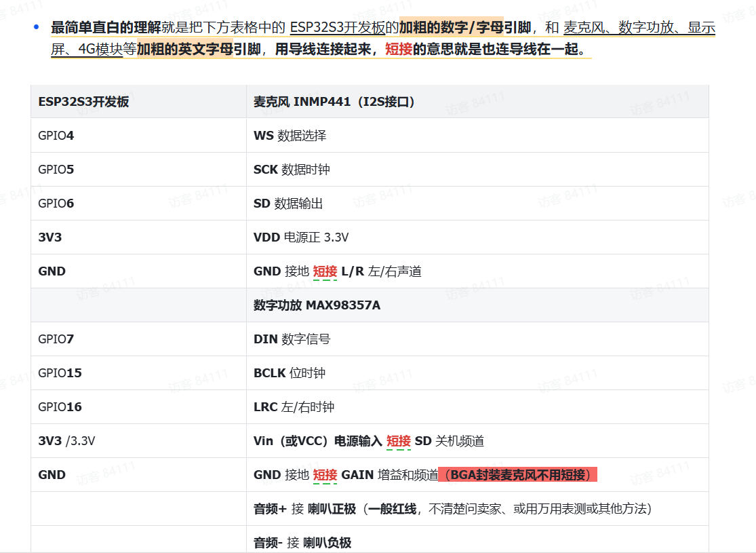Click GND cell in the L/R 左/右声道 row
Image resolution: width=756 pixels, height=553 pixels.
(138, 271)
